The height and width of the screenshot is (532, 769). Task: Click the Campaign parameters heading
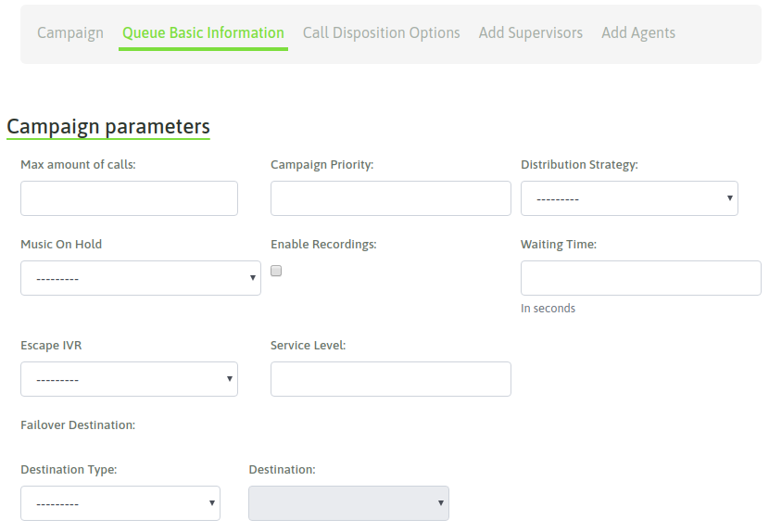pyautogui.click(x=108, y=127)
